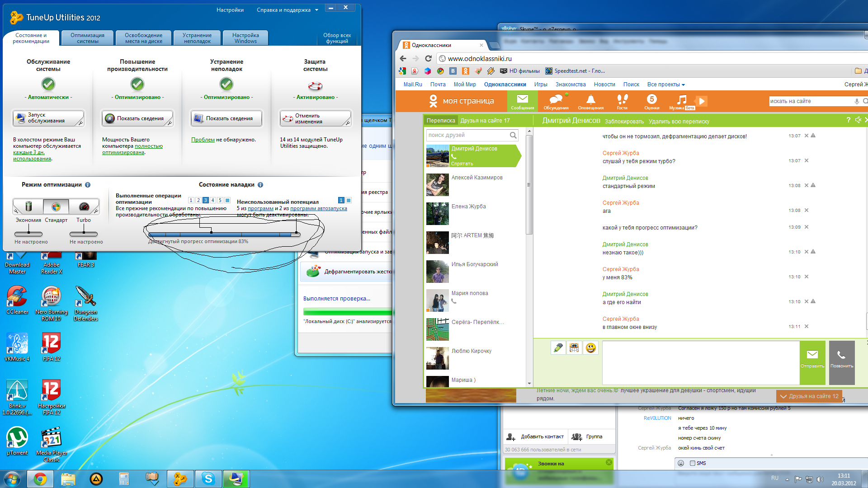Select page 5 of Выполненные операции оптимизации
Screen dimensions: 868x488
220,200
